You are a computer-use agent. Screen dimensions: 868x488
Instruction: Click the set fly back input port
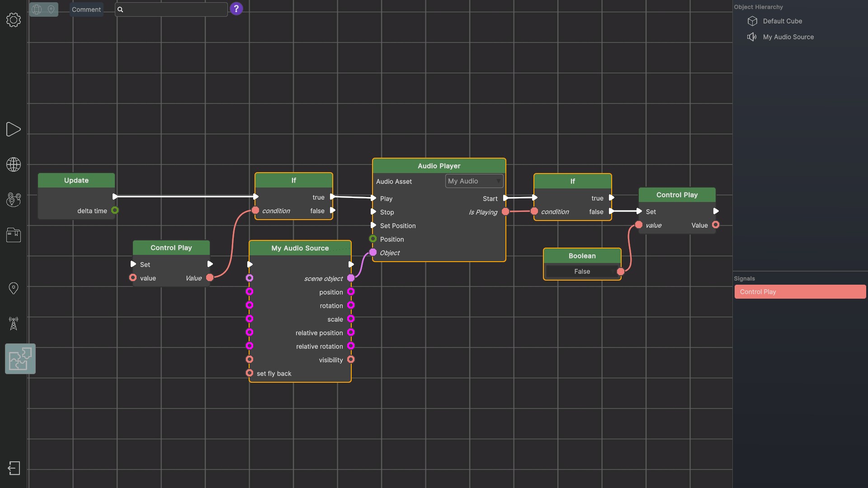click(250, 373)
